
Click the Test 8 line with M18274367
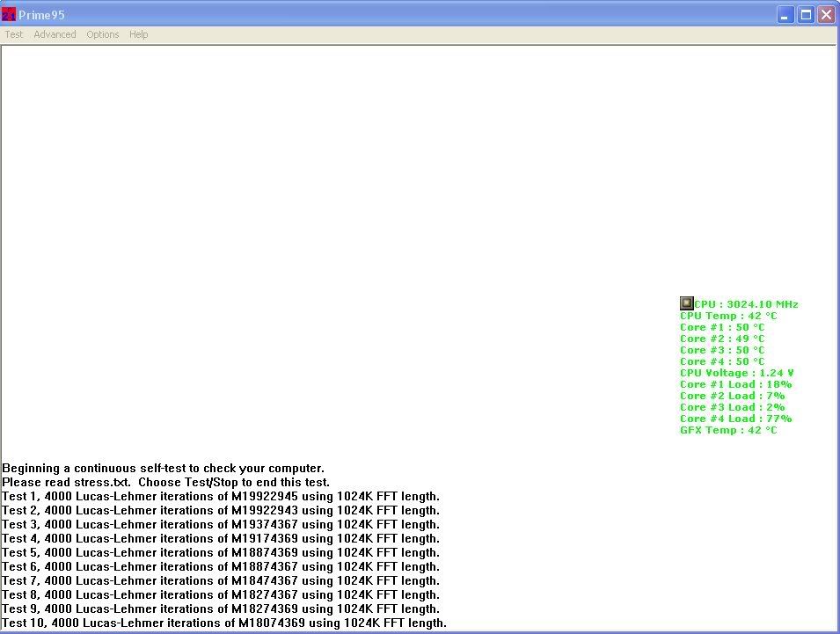point(221,595)
